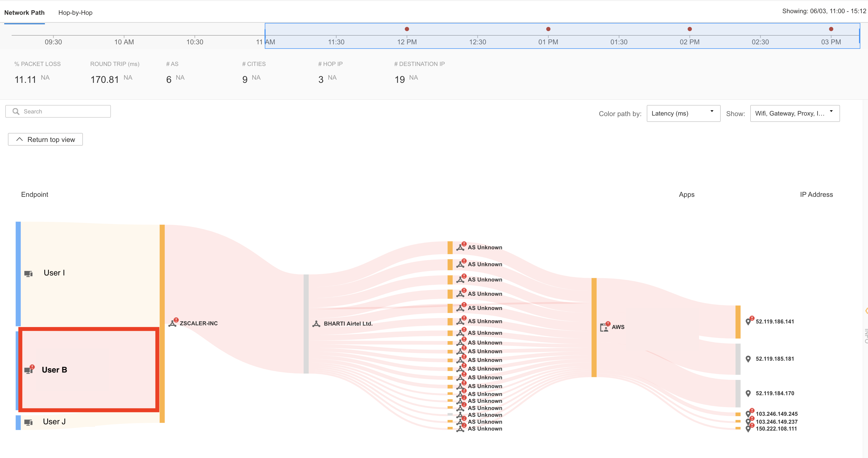
Task: Click the User I endpoint computer icon
Action: click(29, 273)
